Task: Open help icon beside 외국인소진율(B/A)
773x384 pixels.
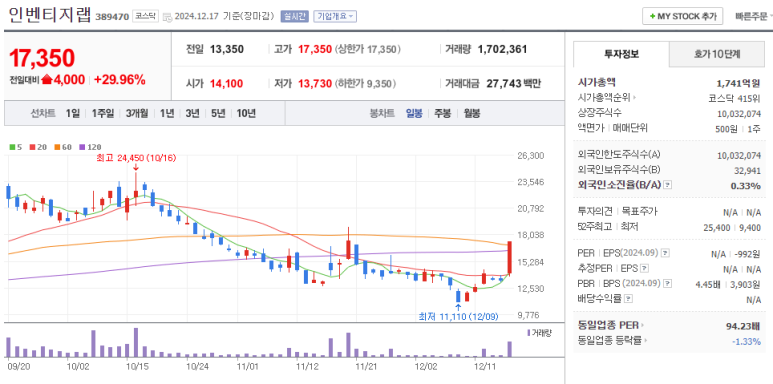Action: 668,185
